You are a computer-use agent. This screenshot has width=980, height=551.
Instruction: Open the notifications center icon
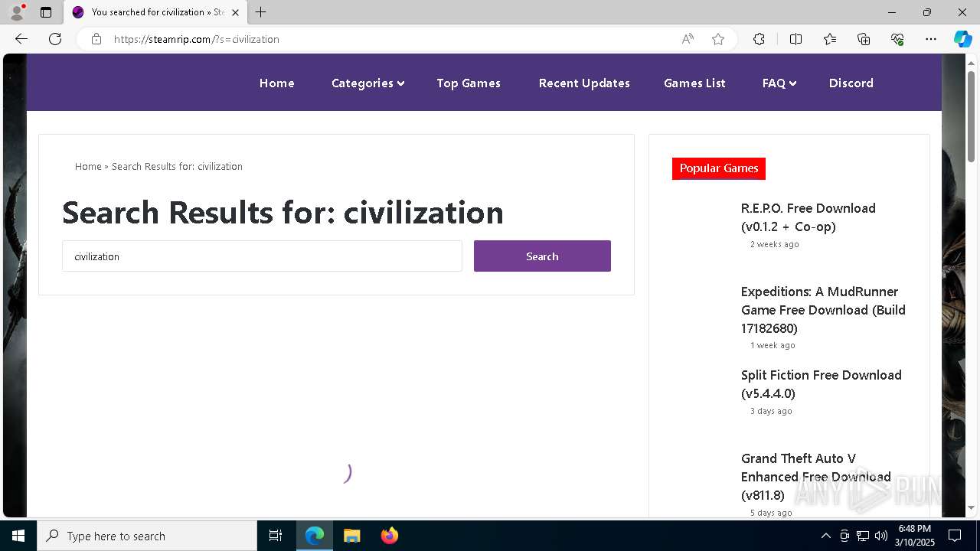point(955,536)
